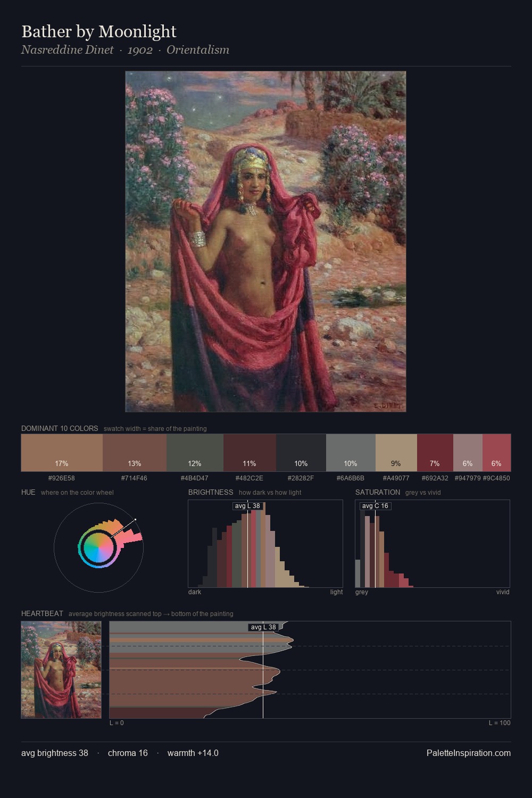This screenshot has height=798, width=532.
Task: Choose the #9C4850 6% rose swatch
Action: [x=496, y=453]
